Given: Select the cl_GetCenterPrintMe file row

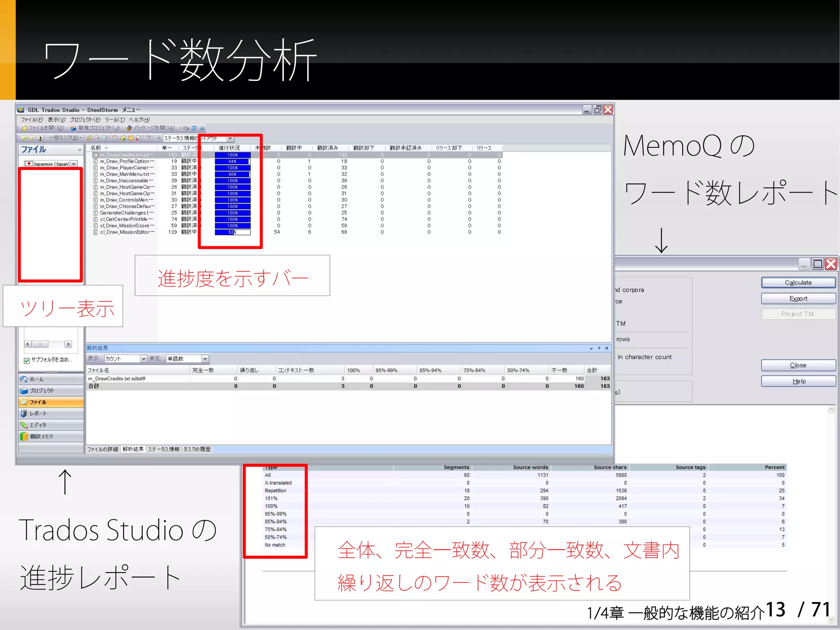Looking at the screenshot, I should (297, 219).
